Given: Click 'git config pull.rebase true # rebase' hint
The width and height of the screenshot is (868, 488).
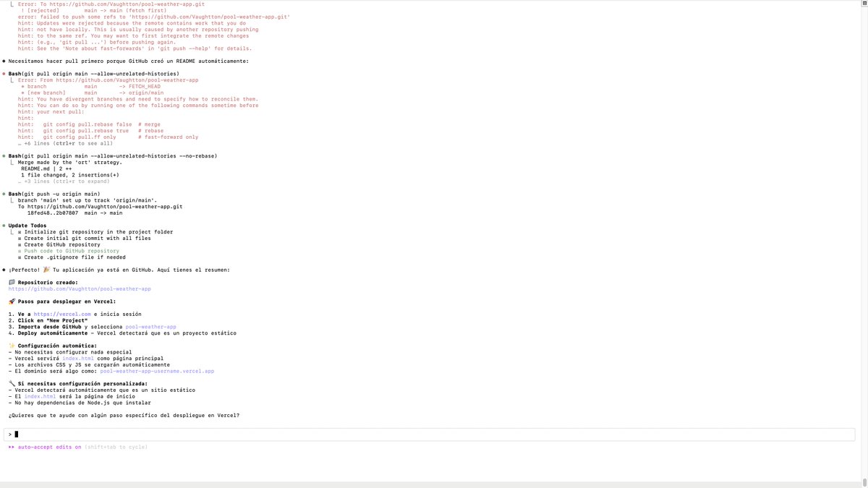Looking at the screenshot, I should click(x=89, y=131).
